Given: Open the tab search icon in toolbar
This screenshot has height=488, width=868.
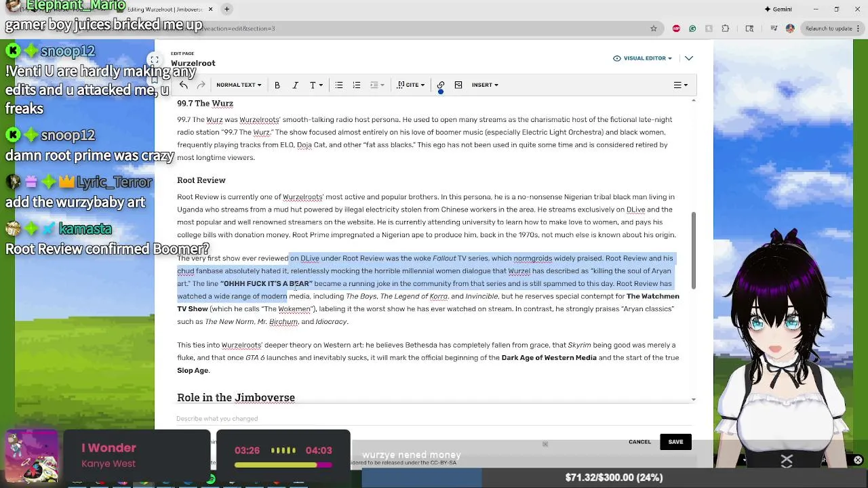Looking at the screenshot, I should click(749, 28).
